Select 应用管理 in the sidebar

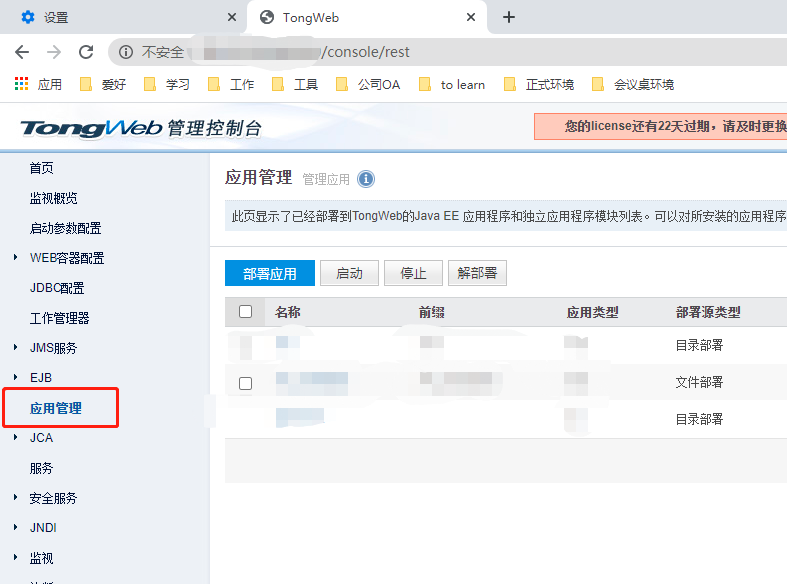pyautogui.click(x=56, y=408)
